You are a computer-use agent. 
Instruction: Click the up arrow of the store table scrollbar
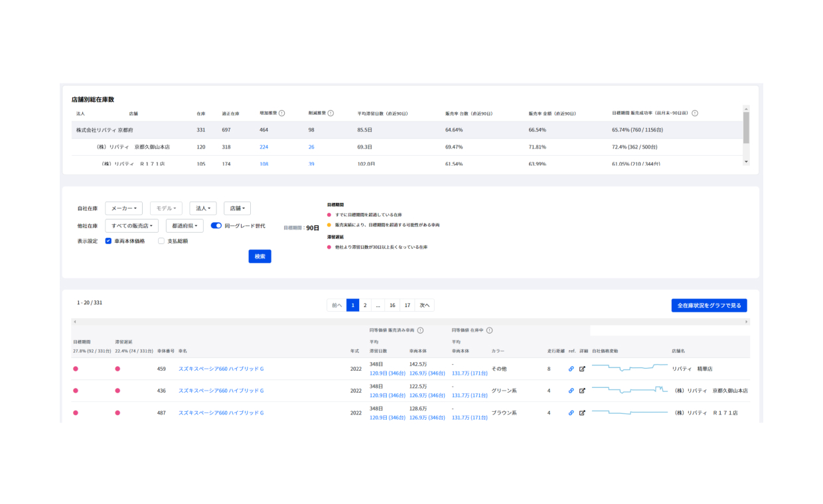(x=746, y=109)
